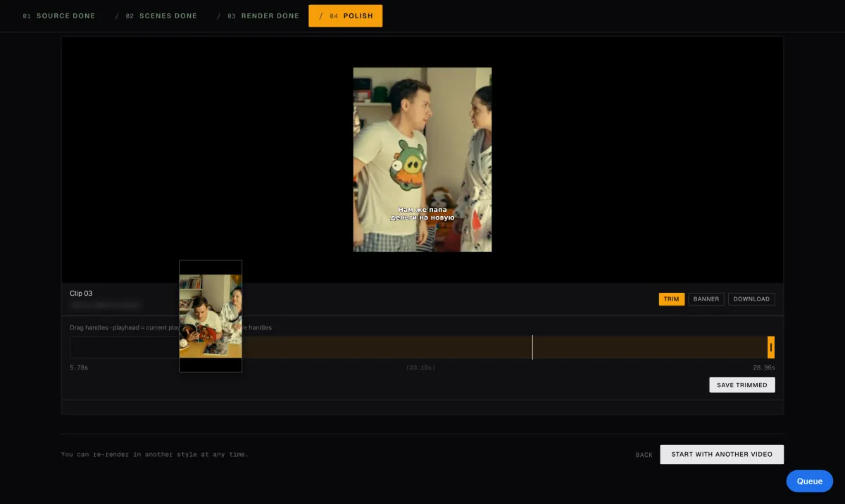Select the 04 Polish step tab
The width and height of the screenshot is (845, 504).
[x=346, y=15]
